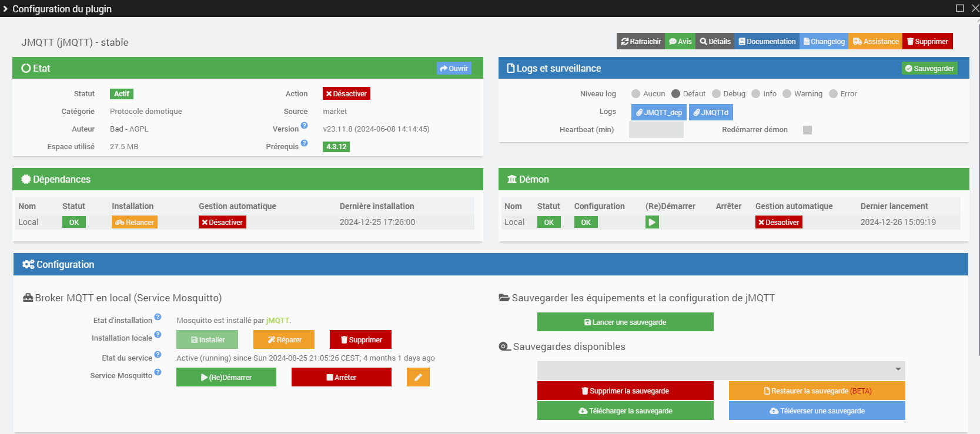The height and width of the screenshot is (434, 980).
Task: Click Désactiver in Etat Action row
Action: point(346,93)
